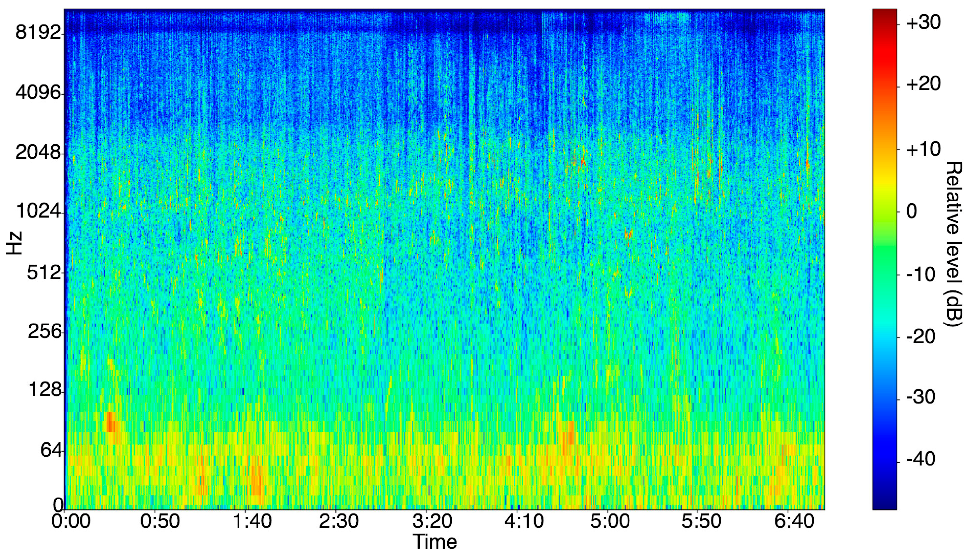The width and height of the screenshot is (974, 560).
Task: Click the 0:00 time tick label
Action: click(x=71, y=522)
